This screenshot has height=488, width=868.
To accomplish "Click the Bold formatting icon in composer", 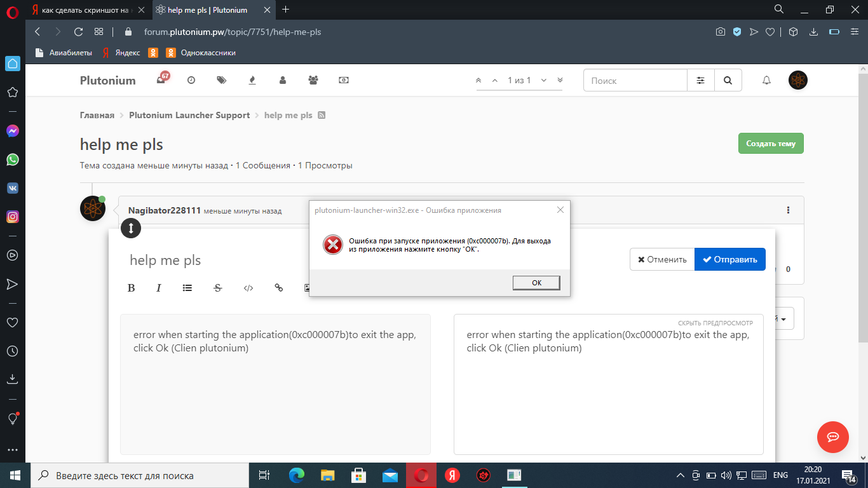I will [132, 288].
